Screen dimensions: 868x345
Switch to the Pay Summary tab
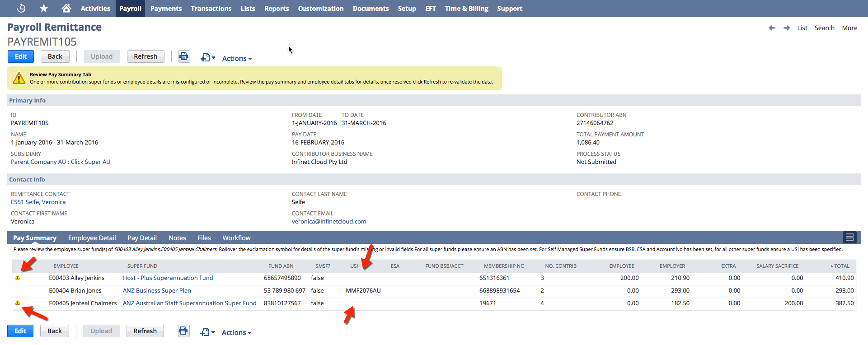(x=35, y=238)
